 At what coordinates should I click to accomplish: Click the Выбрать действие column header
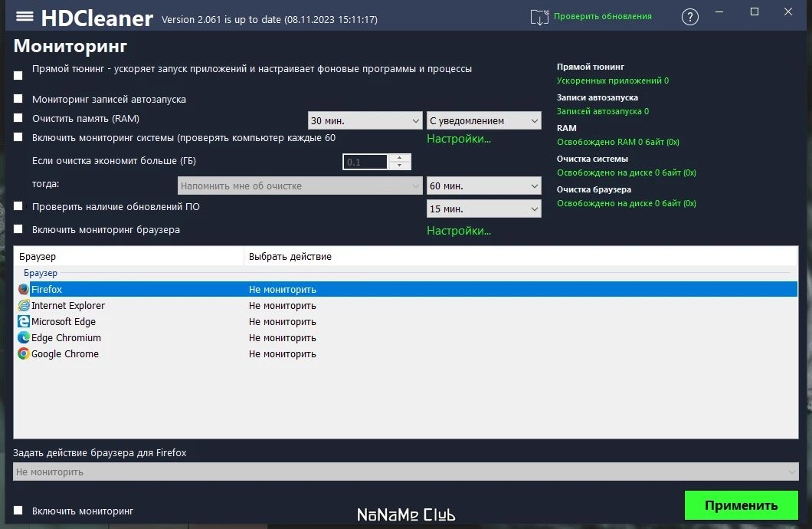point(520,257)
